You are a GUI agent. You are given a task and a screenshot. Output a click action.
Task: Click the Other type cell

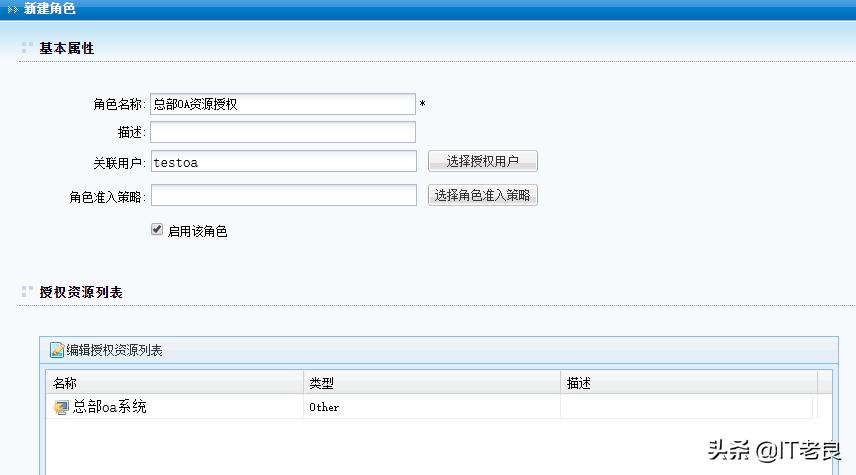coord(432,407)
